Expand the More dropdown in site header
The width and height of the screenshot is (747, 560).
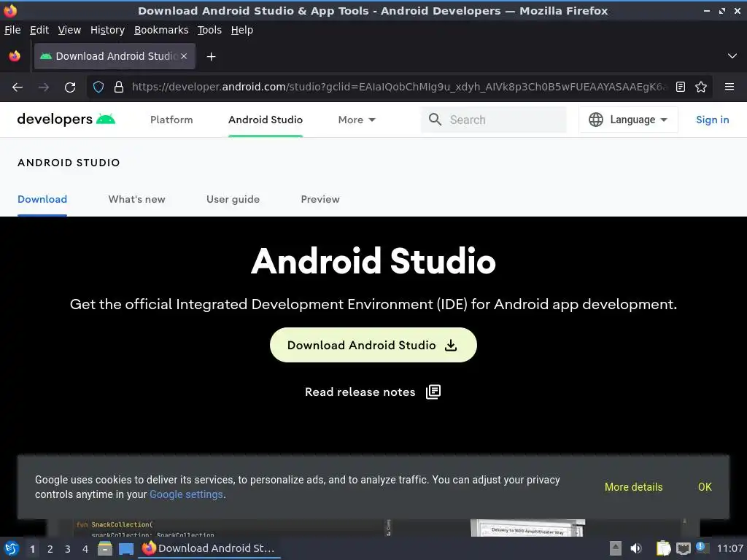(357, 120)
